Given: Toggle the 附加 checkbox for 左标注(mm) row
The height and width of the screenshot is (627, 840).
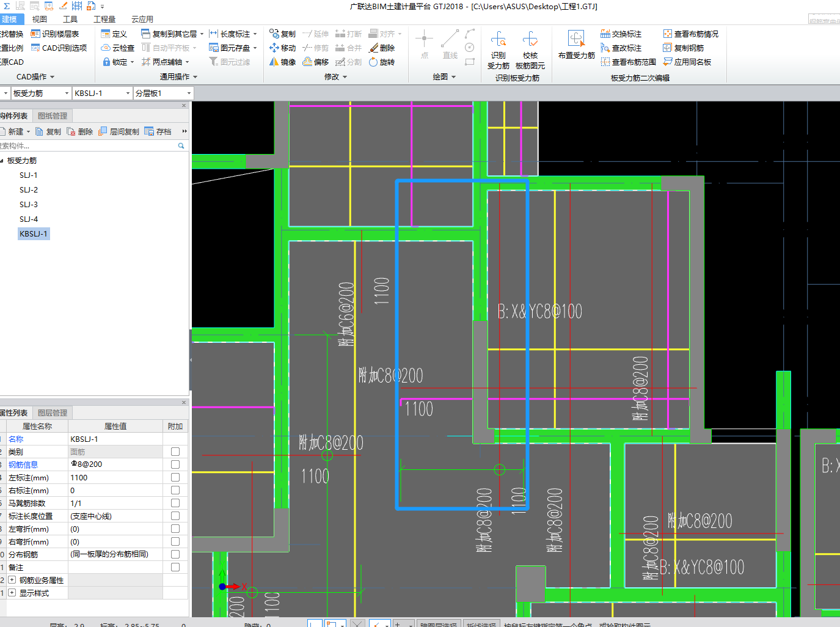Looking at the screenshot, I should tap(175, 477).
